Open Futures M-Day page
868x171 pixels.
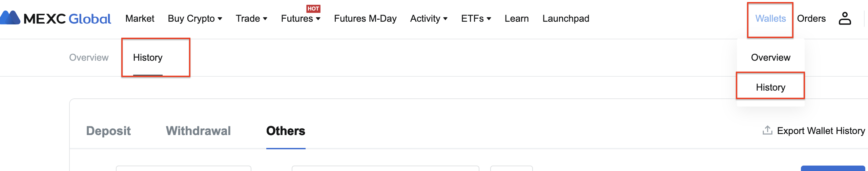pos(365,18)
